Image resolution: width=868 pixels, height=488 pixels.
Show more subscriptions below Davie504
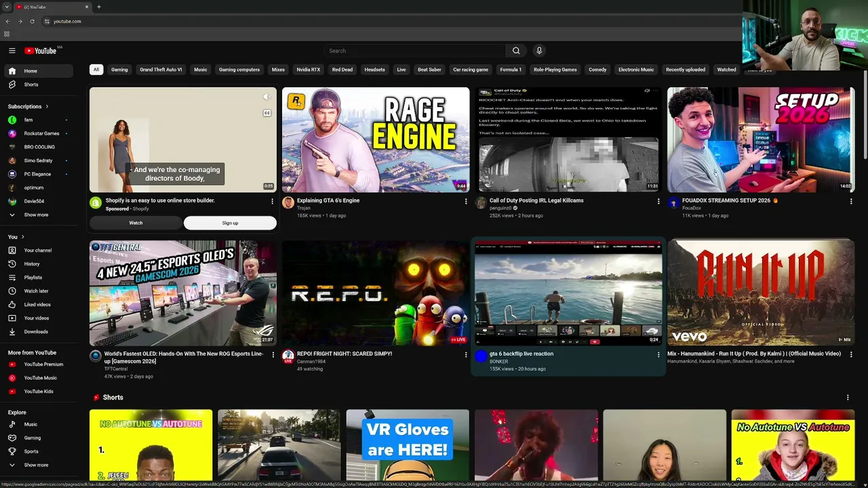click(38, 215)
